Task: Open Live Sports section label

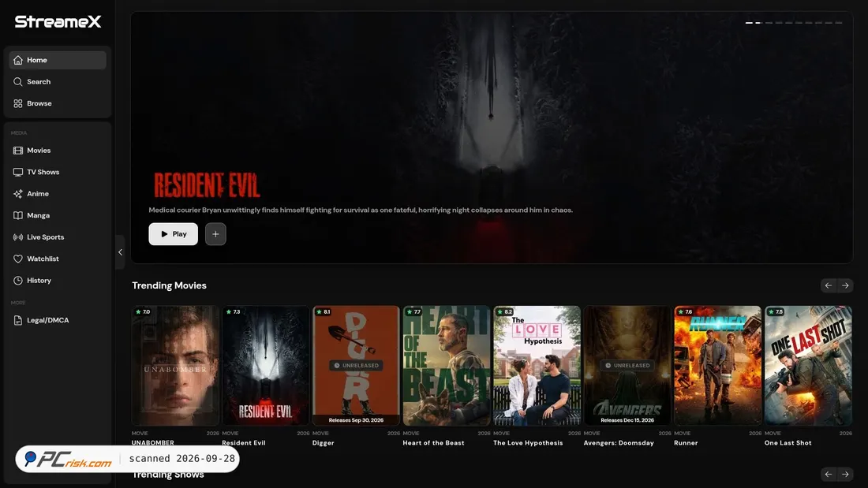Action: (x=46, y=237)
